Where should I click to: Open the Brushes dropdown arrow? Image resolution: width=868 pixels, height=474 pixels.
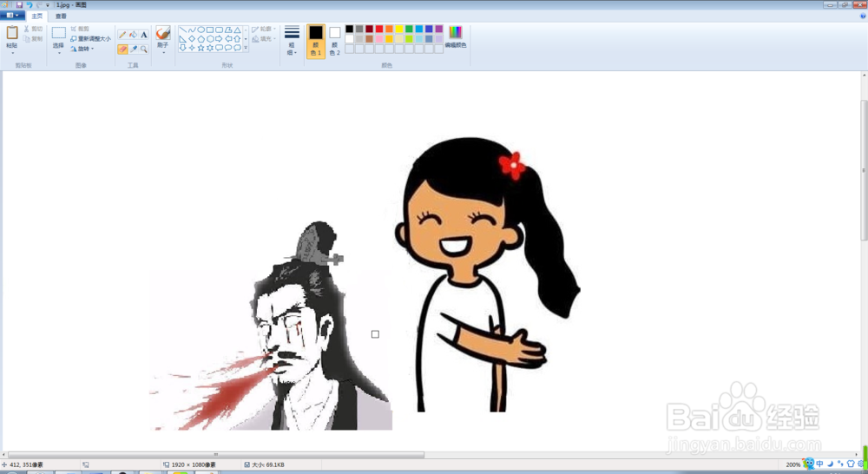163,53
